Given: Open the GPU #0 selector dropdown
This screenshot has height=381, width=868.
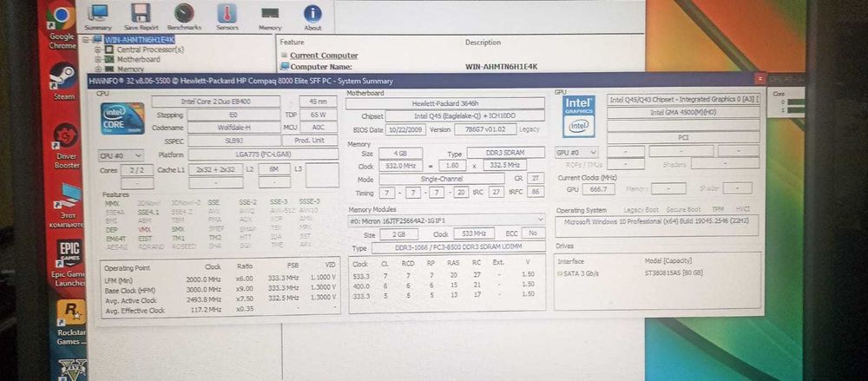Looking at the screenshot, I should point(577,152).
